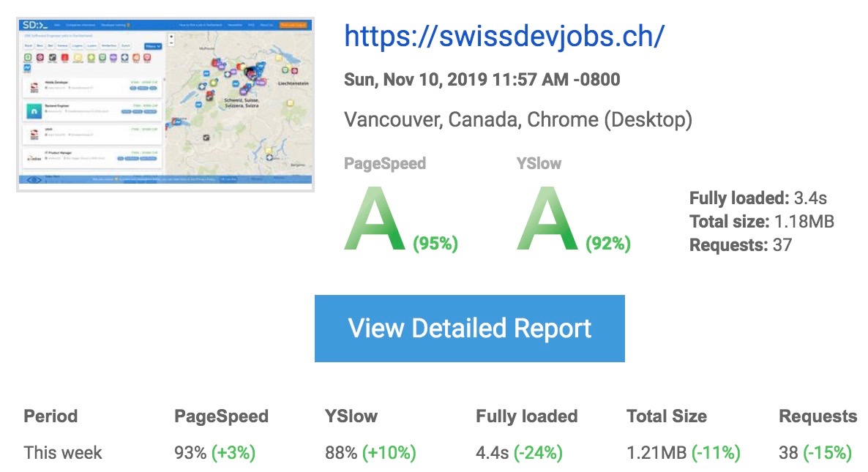Click the Vancouver, Canada, Chrome (Desktop) text
This screenshot has width=868, height=472.
click(518, 119)
